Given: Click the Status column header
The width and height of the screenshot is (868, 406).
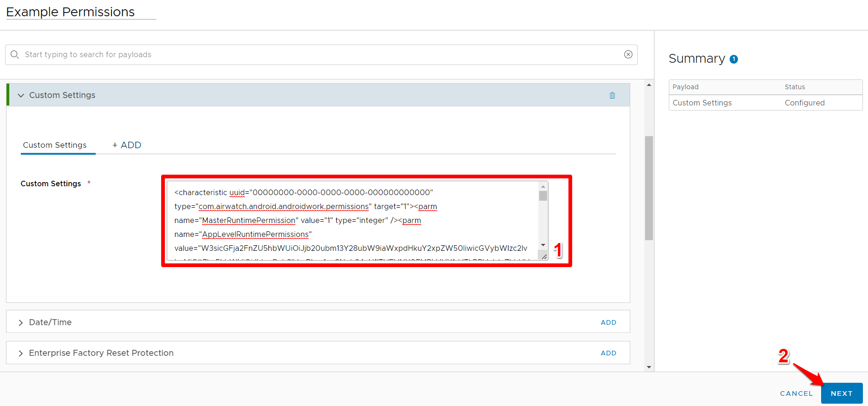Looking at the screenshot, I should point(795,87).
